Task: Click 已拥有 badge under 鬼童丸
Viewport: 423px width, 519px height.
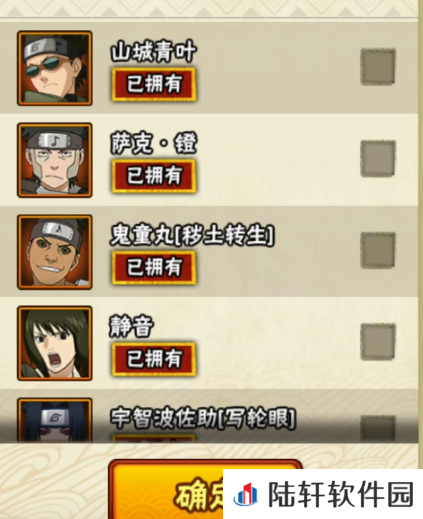Action: click(x=154, y=268)
